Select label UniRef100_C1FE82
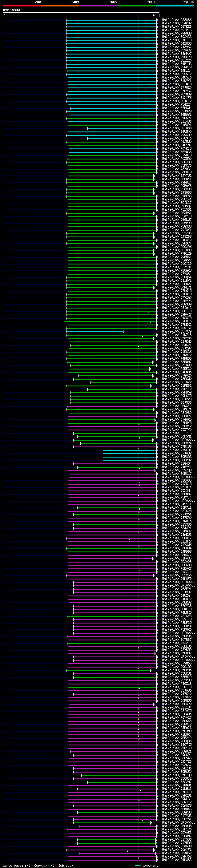Screen dimensions: 197x868 [x=176, y=386]
